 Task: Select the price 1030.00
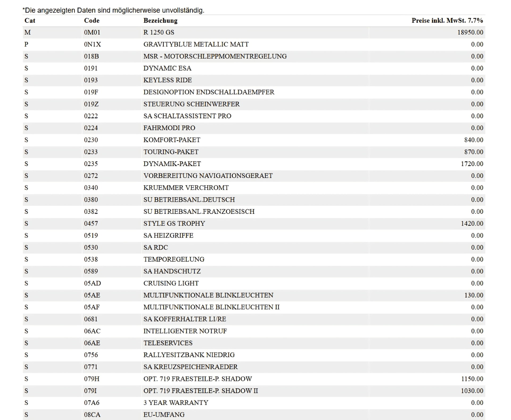tap(472, 391)
